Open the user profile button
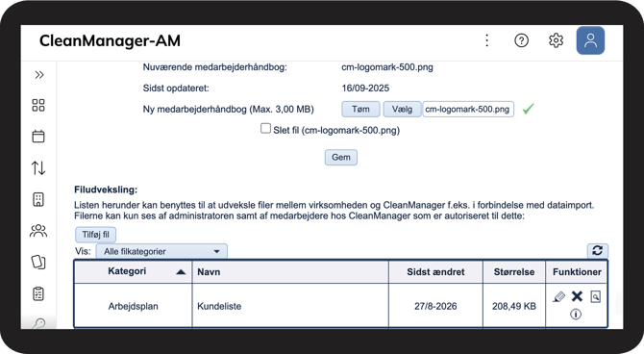Viewport: 644px width, 354px height. click(x=590, y=40)
